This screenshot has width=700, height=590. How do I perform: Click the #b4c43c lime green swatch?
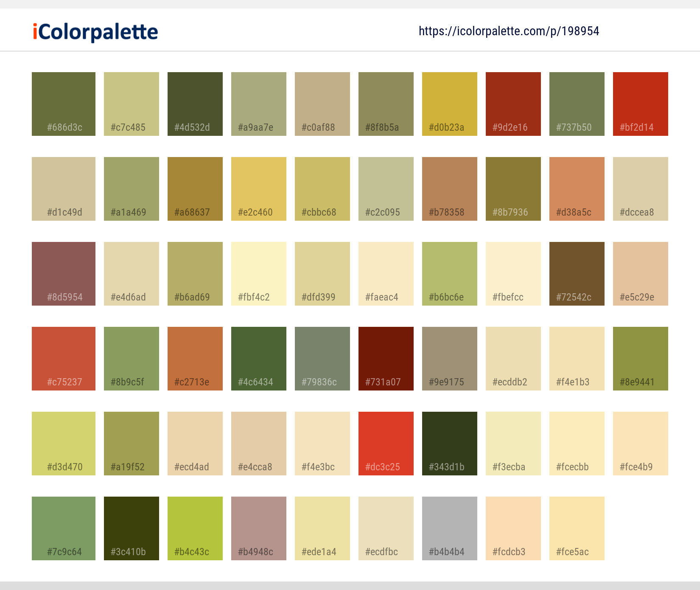point(195,528)
